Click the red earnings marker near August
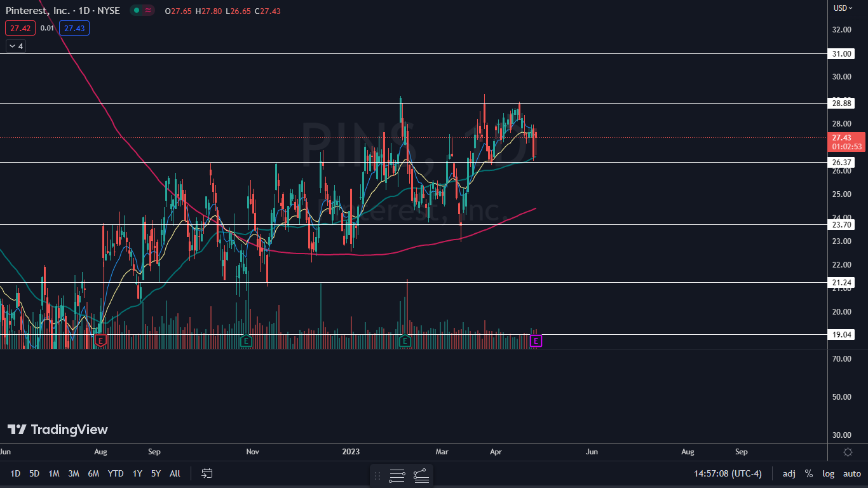 100,341
